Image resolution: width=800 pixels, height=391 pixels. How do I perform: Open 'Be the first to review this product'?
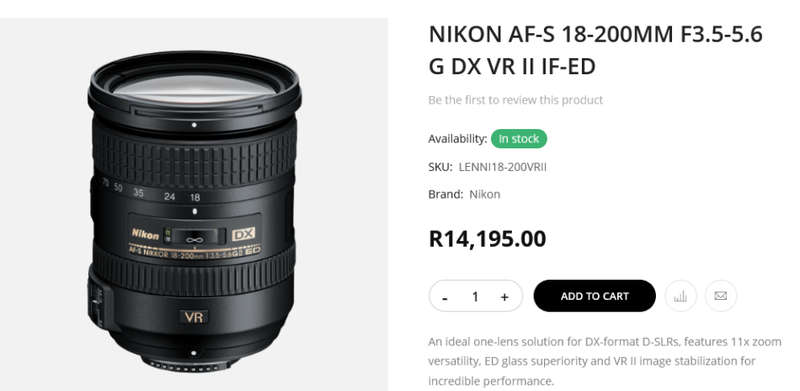tap(515, 100)
